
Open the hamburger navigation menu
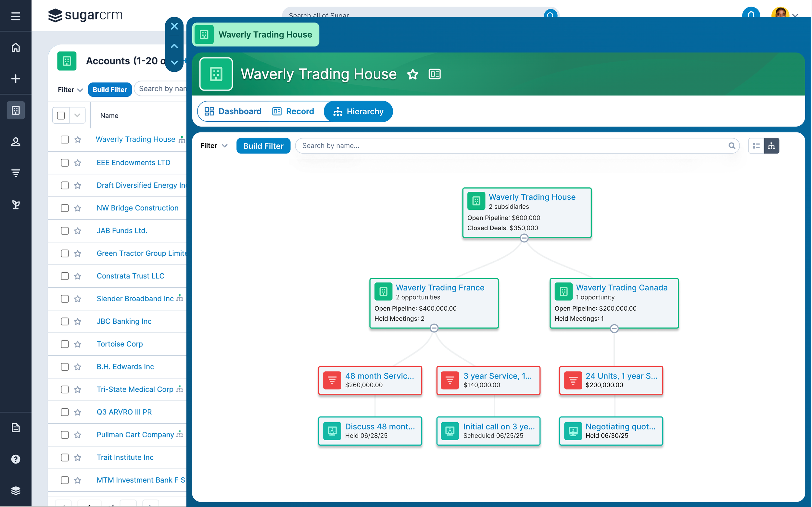click(16, 16)
